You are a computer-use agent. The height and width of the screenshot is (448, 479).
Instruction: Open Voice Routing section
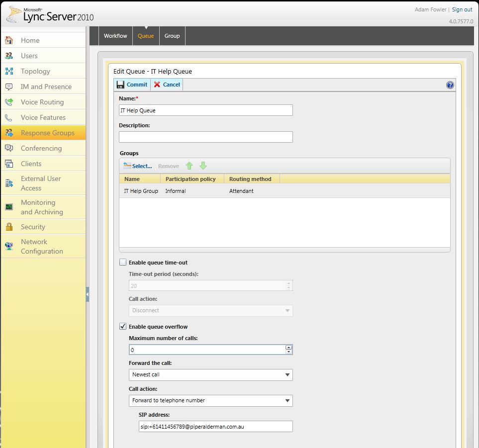(43, 102)
